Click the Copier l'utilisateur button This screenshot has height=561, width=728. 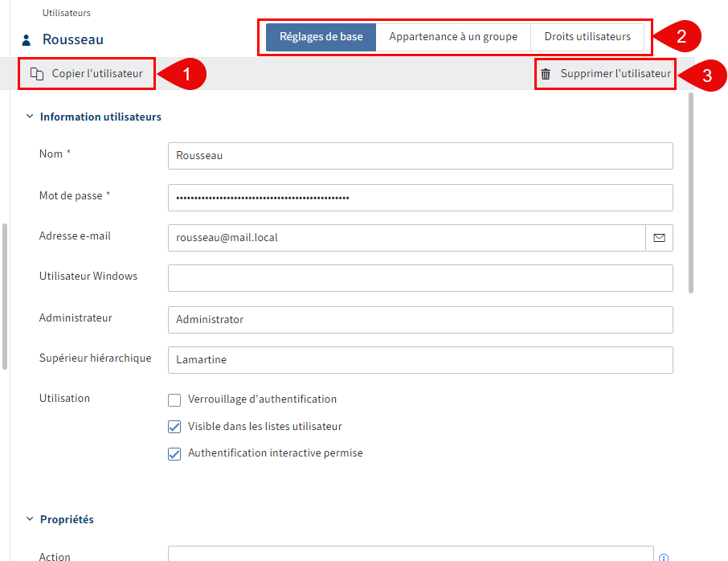86,73
